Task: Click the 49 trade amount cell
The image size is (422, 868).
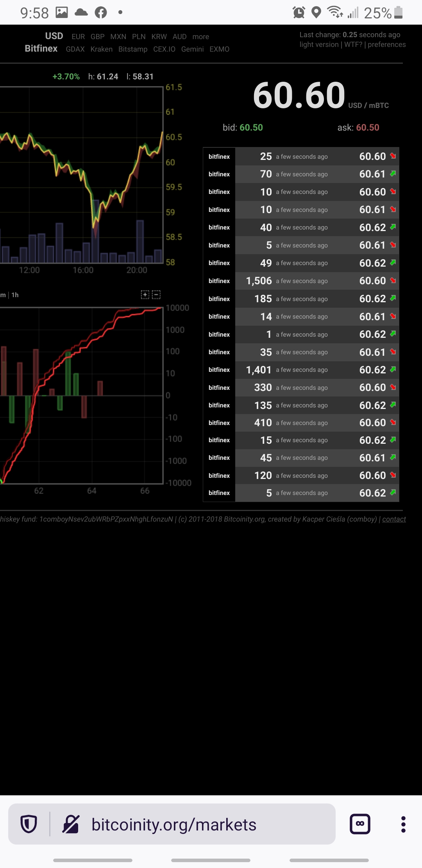Action: tap(266, 263)
